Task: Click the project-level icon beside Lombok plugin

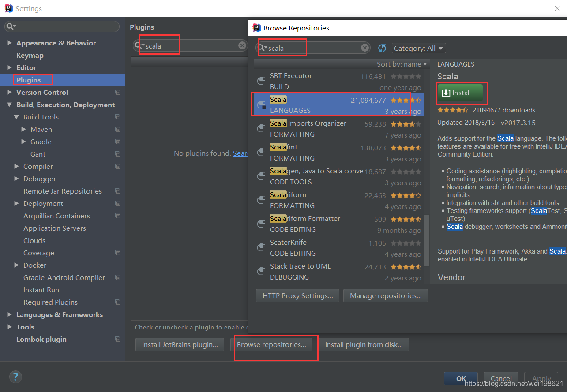Action: coord(118,339)
